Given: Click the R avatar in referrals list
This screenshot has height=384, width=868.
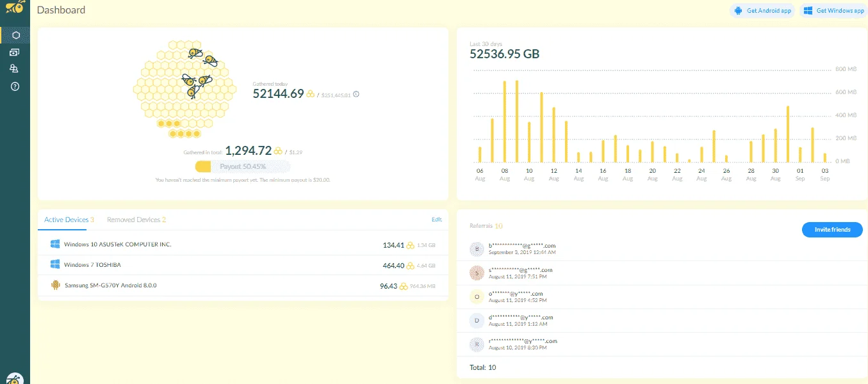Looking at the screenshot, I should (x=476, y=344).
